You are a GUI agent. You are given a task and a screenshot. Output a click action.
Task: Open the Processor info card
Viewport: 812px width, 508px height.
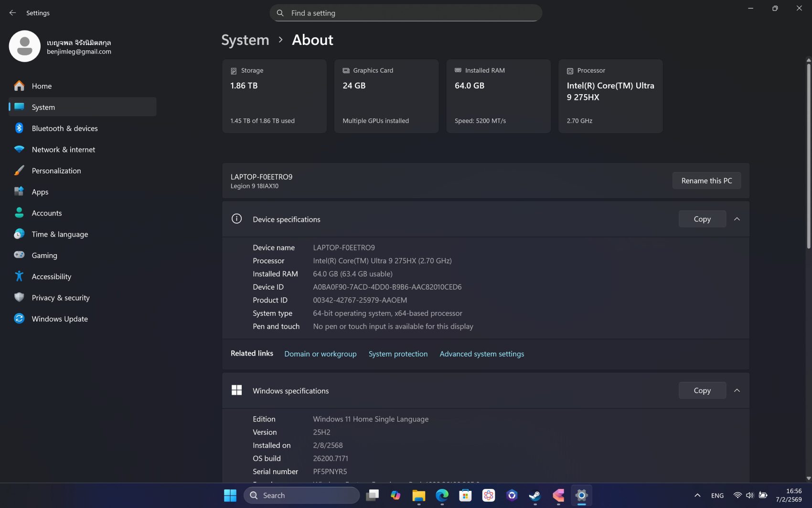(x=610, y=96)
